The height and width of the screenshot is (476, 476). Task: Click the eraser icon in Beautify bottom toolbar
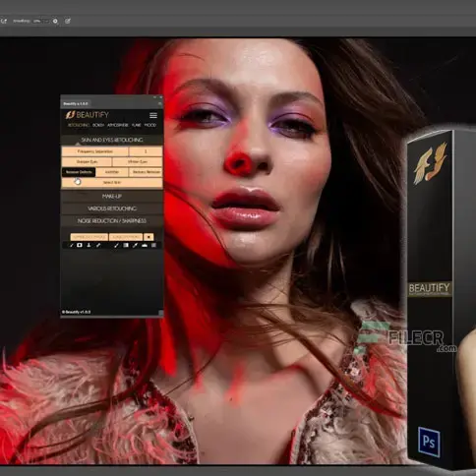coord(145,245)
